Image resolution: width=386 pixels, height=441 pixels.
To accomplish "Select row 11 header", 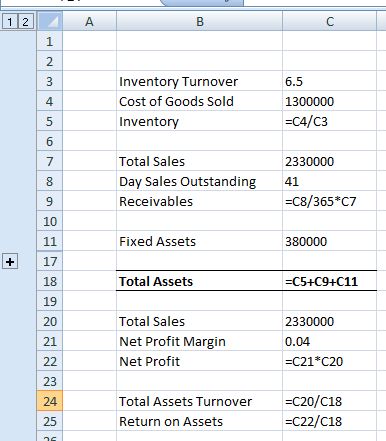I will 50,241.
